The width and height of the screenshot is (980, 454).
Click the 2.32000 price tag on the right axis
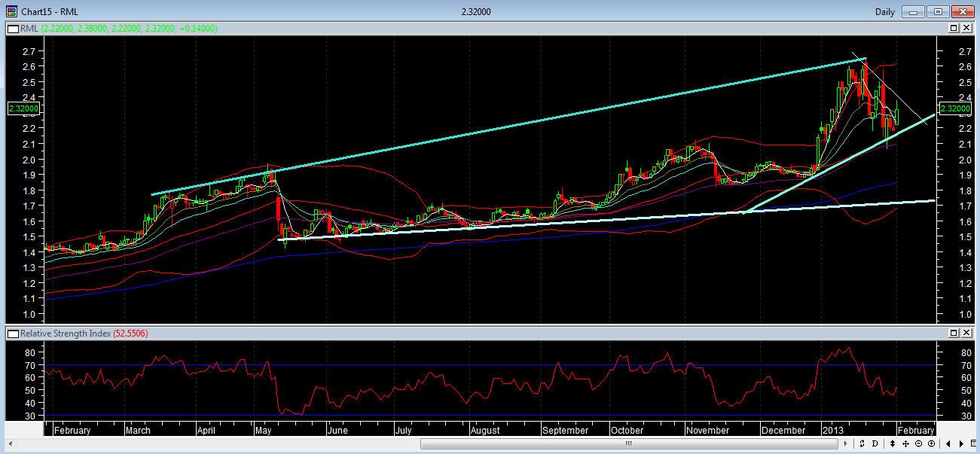957,108
